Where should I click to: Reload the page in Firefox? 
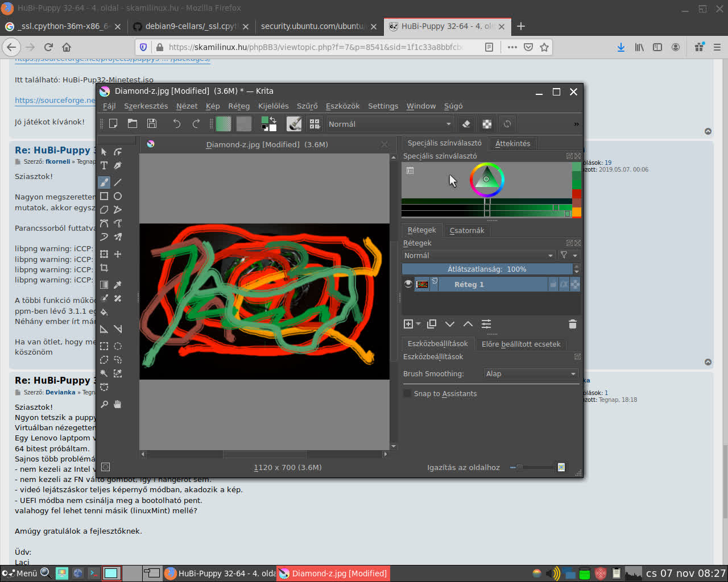click(x=48, y=47)
